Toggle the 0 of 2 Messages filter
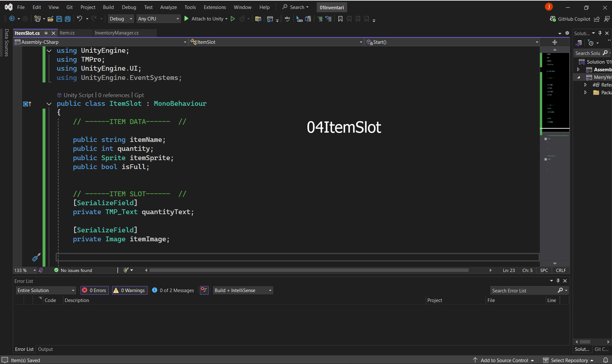 click(173, 290)
